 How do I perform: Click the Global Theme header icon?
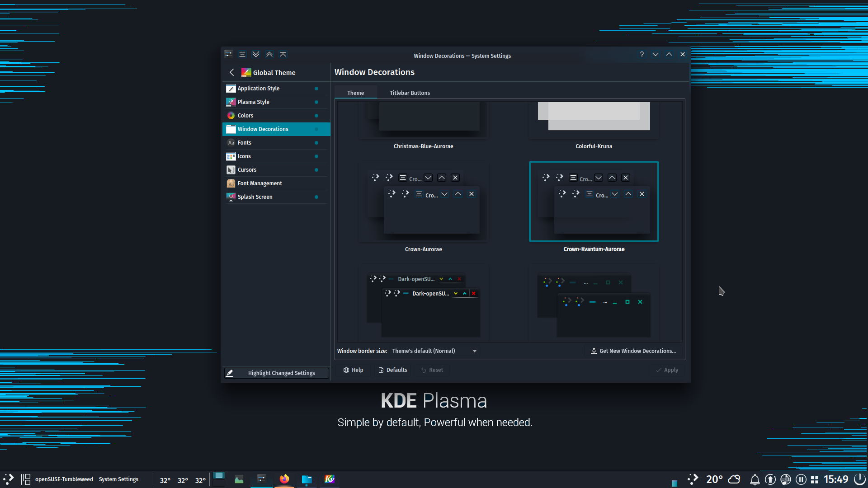[x=246, y=72]
